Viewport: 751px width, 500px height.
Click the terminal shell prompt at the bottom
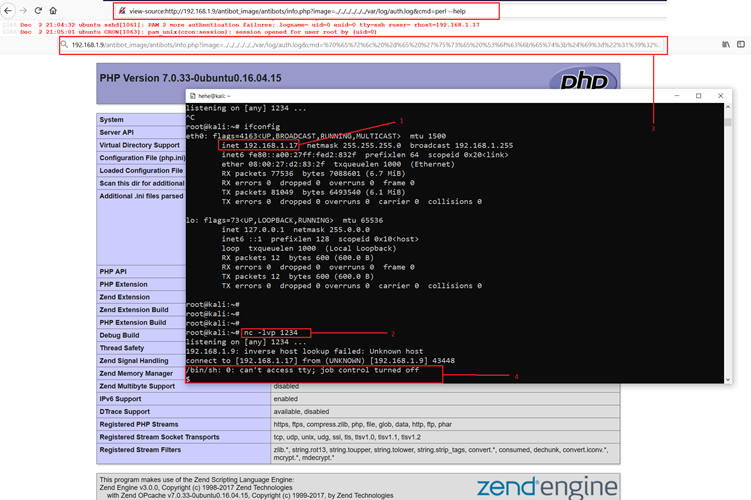(192, 380)
